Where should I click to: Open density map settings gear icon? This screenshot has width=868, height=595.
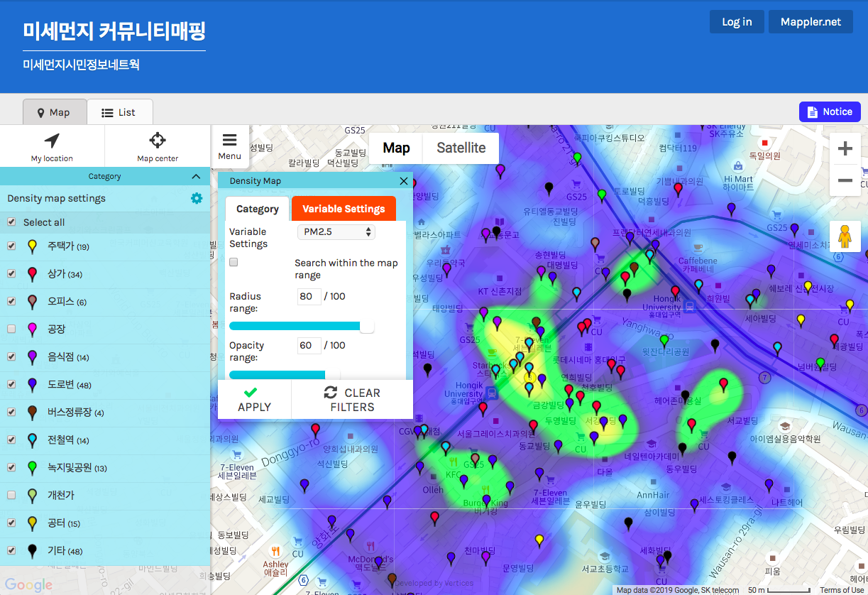(197, 198)
